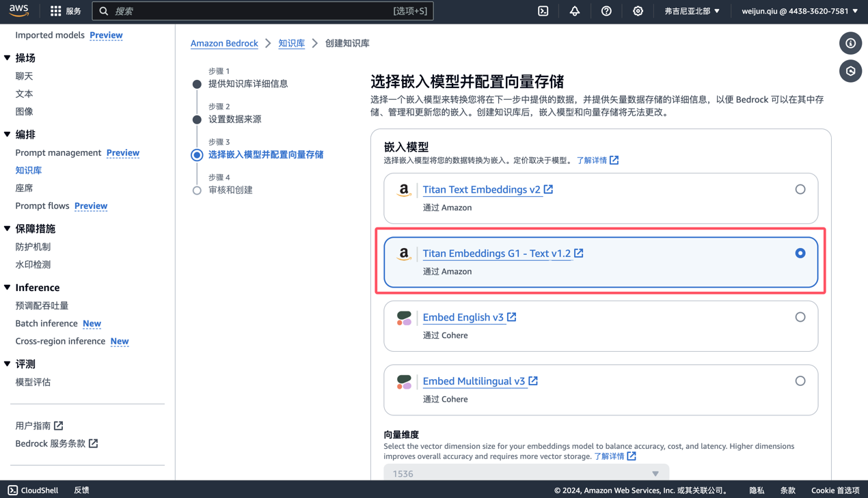
Task: Open 文本 playground in the sidebar
Action: click(x=24, y=94)
